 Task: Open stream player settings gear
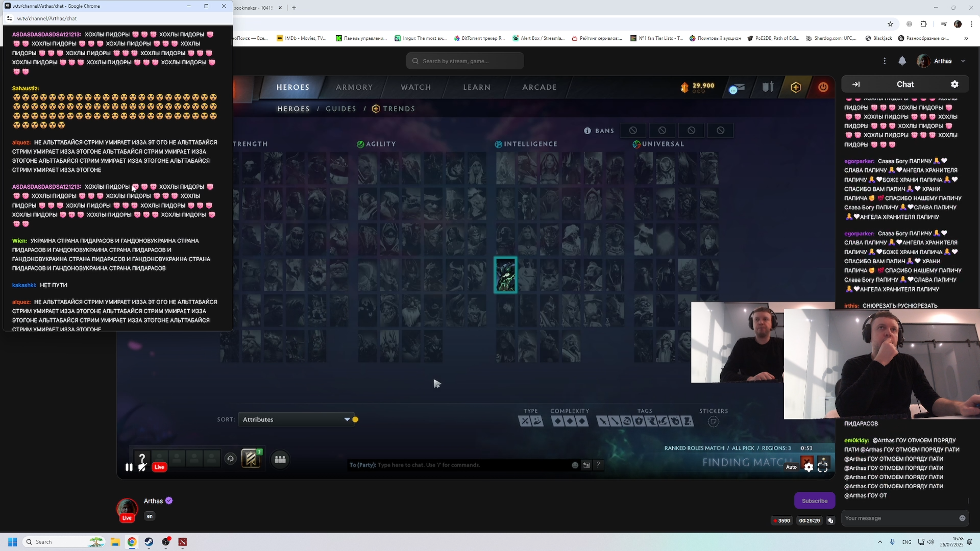pyautogui.click(x=808, y=467)
